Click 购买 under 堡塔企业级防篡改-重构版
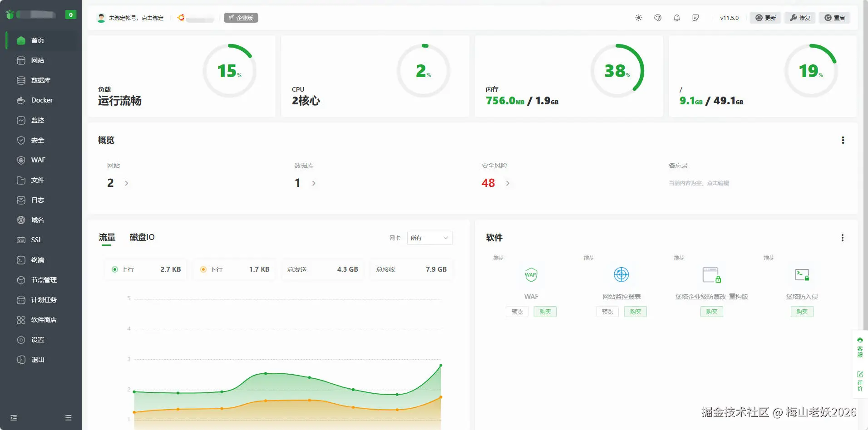This screenshot has width=868, height=430. [x=712, y=312]
